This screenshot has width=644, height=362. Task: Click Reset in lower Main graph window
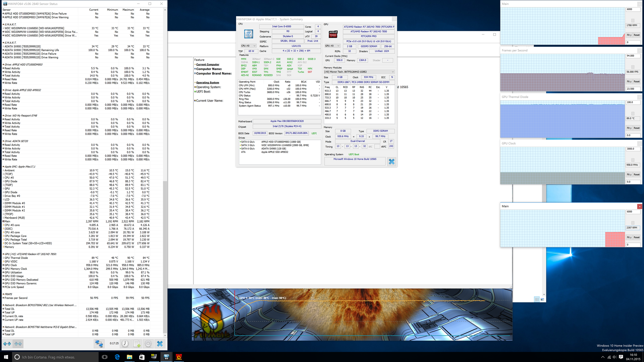point(637,237)
